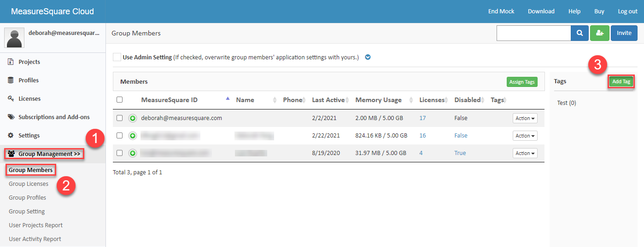Click the Licenses key icon in sidebar

tap(11, 98)
